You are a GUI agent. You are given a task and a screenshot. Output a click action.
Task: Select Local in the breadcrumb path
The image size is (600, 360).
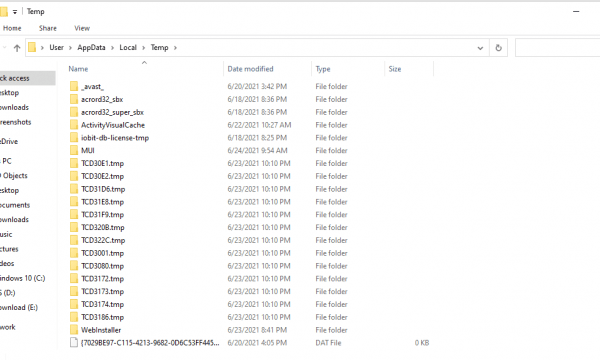[x=128, y=47]
